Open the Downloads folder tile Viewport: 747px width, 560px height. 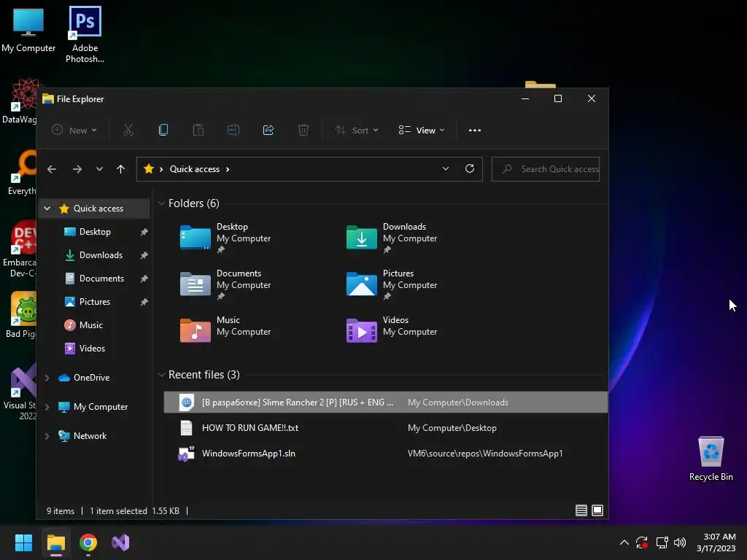tap(392, 238)
